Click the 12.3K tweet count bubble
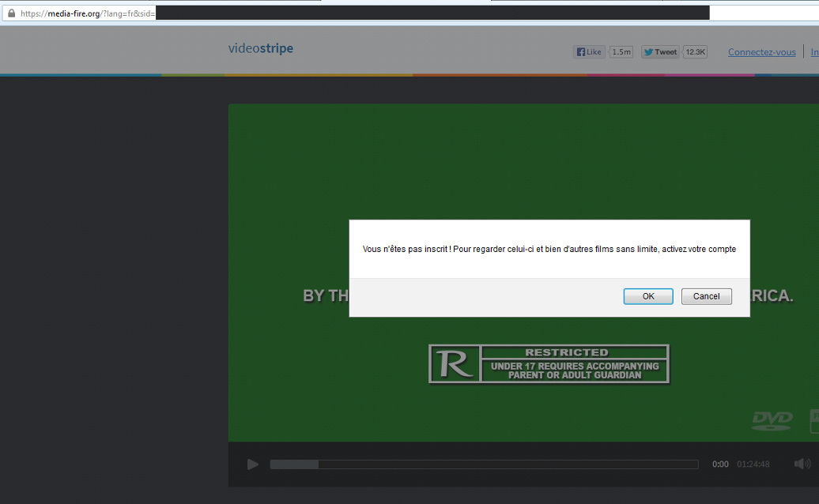Viewport: 819px width, 504px height. [696, 52]
